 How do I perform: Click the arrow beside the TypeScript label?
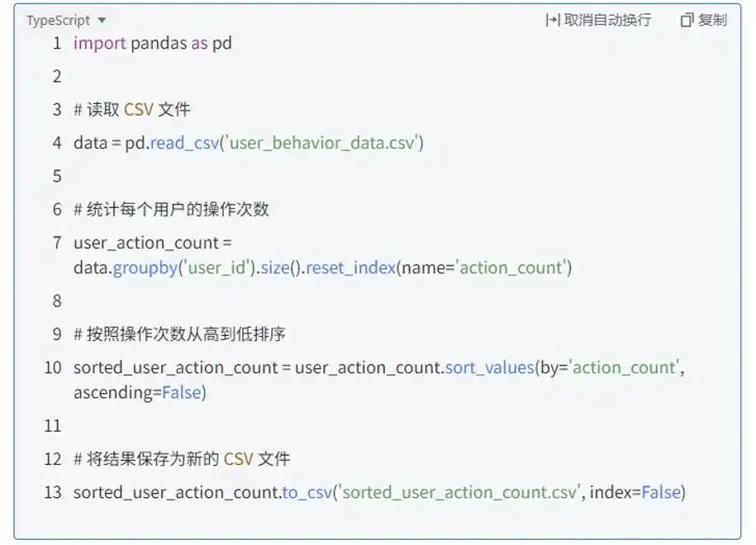click(102, 21)
